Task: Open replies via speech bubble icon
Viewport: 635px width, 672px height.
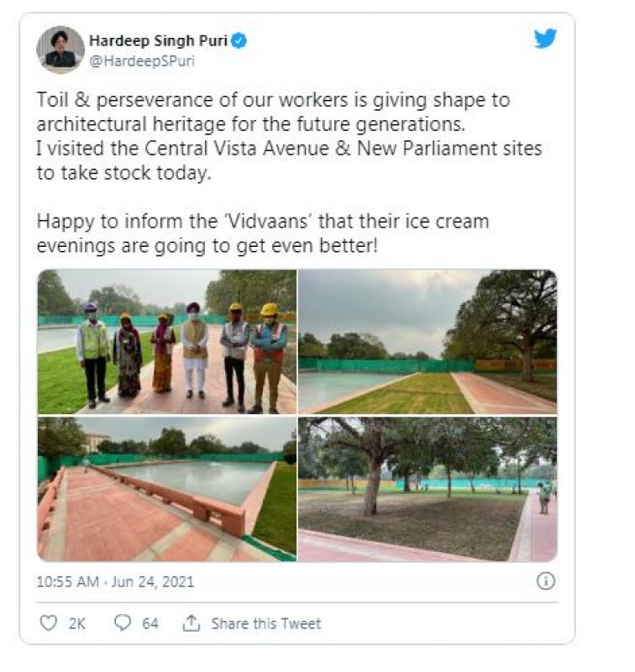Action: pyautogui.click(x=123, y=622)
